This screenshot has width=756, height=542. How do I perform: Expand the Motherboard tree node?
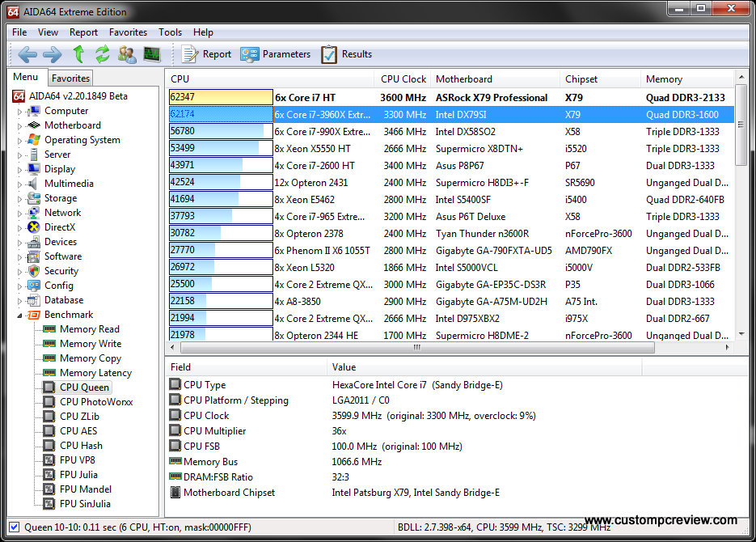19,126
